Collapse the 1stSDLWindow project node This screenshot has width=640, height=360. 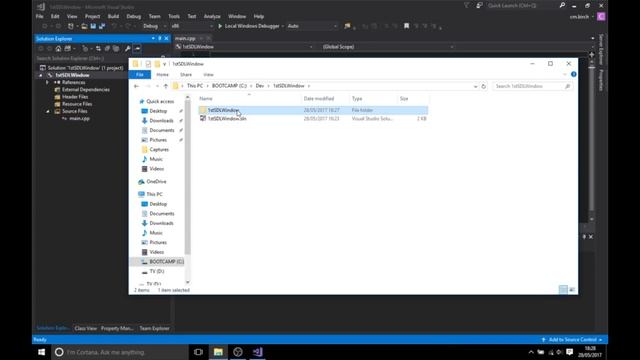pyautogui.click(x=40, y=76)
